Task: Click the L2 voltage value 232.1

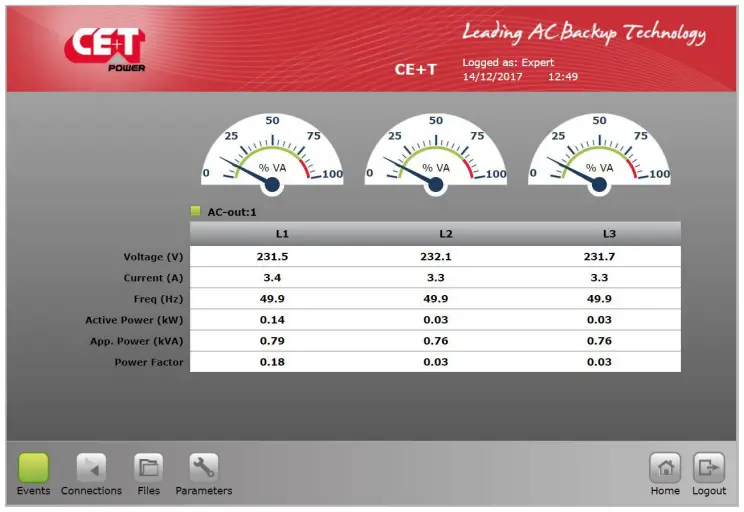Action: tap(436, 257)
